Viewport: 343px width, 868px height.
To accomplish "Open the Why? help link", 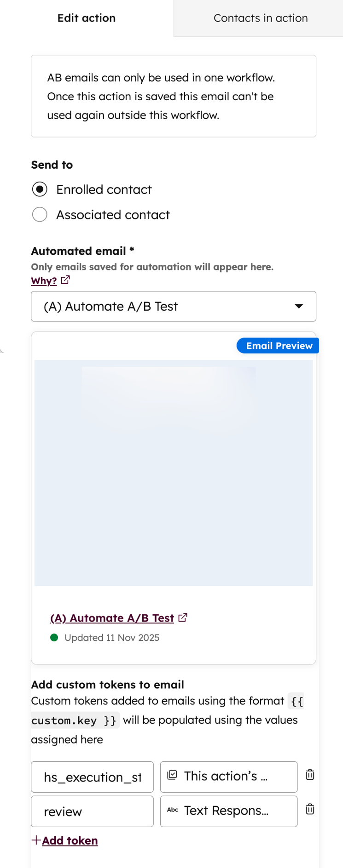I will click(44, 280).
